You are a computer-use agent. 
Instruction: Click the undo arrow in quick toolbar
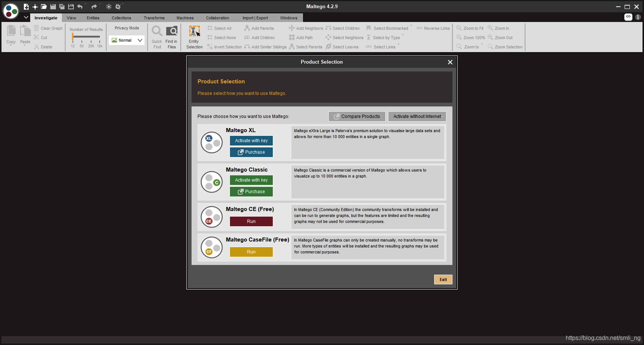click(80, 7)
